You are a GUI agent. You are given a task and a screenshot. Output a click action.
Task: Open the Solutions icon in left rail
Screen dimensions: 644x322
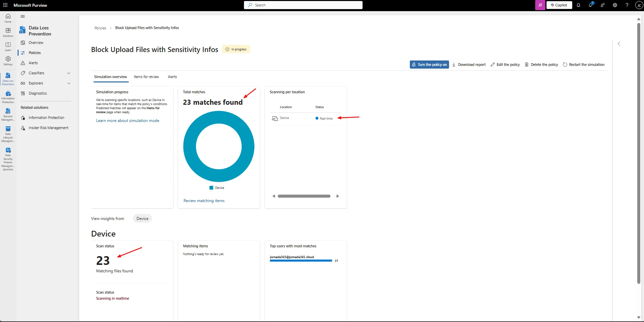(x=8, y=32)
